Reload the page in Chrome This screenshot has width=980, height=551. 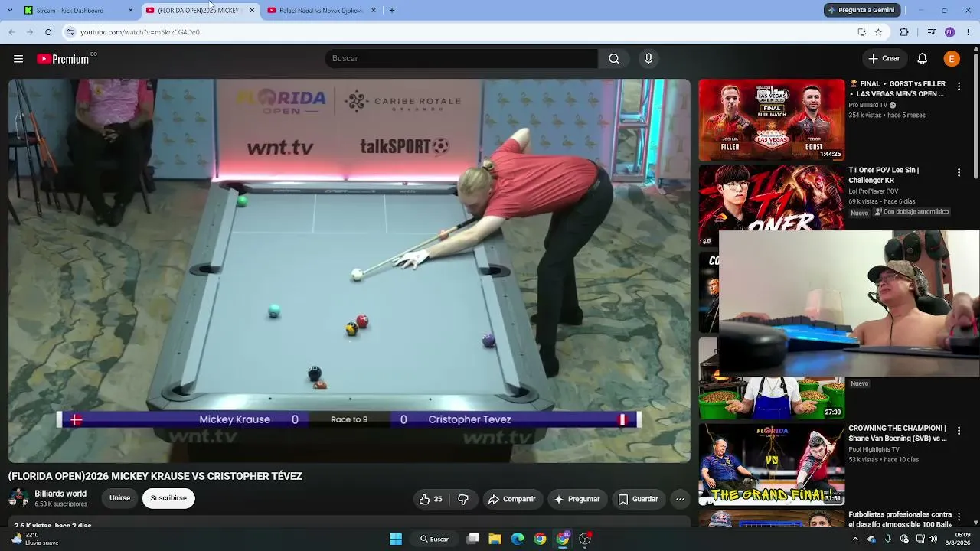[x=48, y=32]
